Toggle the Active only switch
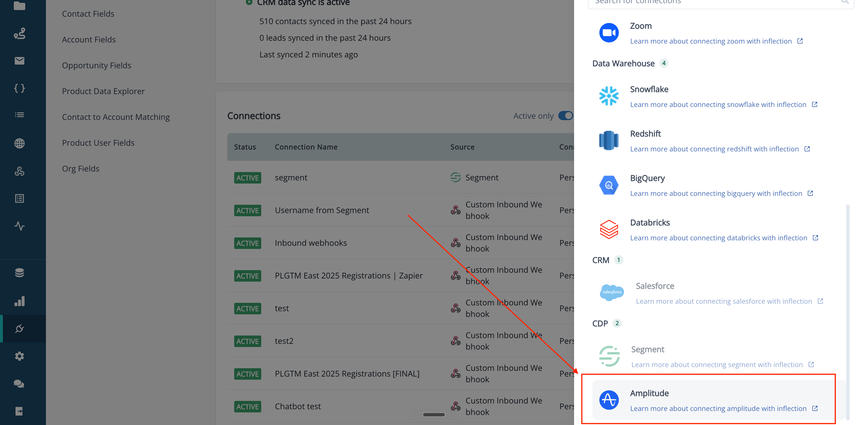Screen dimensions: 868x425 click(x=565, y=116)
